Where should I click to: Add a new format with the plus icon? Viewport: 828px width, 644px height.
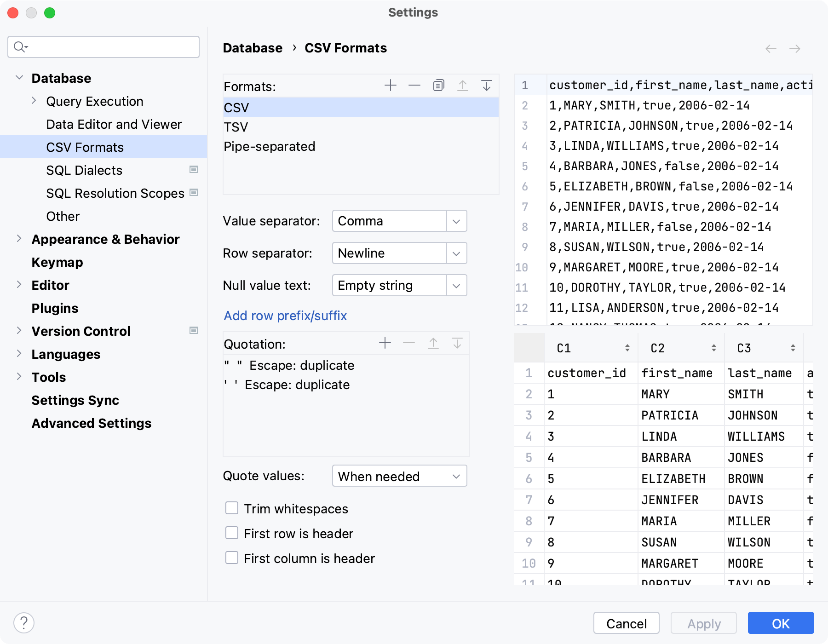click(390, 86)
